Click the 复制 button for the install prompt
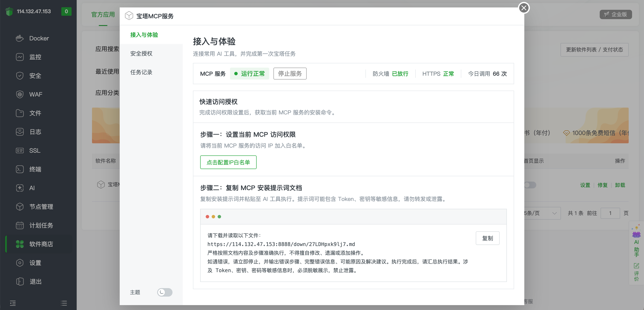The image size is (644, 310). pyautogui.click(x=487, y=238)
